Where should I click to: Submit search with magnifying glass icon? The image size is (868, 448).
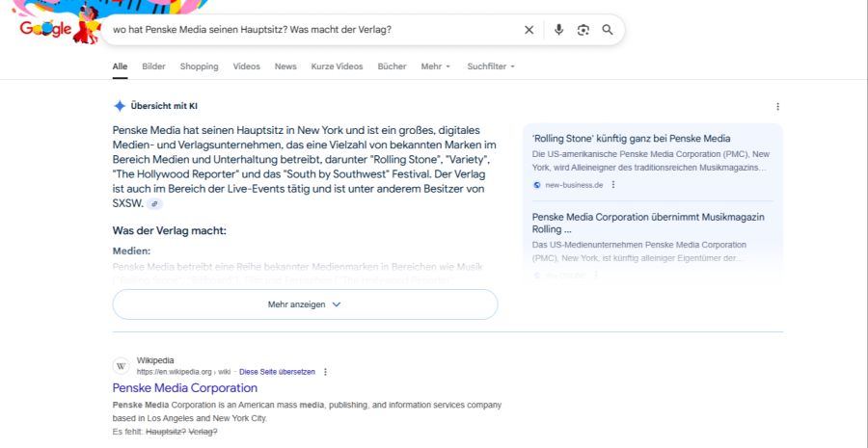point(608,30)
